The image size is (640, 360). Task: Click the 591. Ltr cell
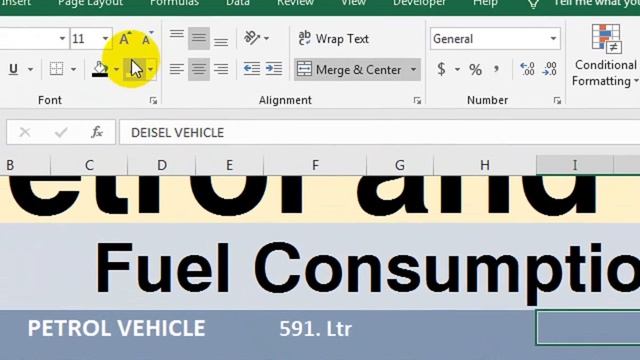(x=315, y=329)
